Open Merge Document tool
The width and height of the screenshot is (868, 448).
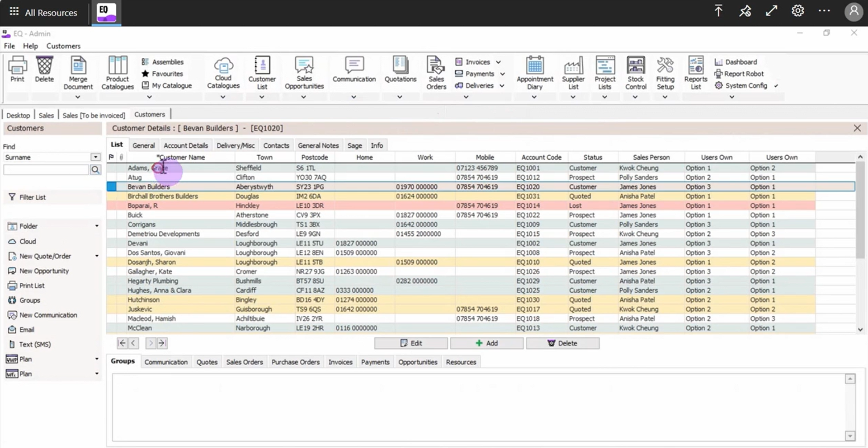(x=78, y=73)
